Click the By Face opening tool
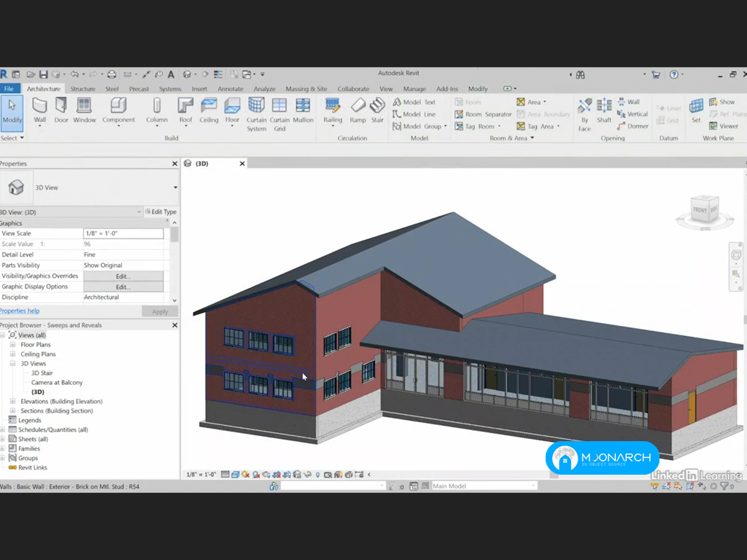The height and width of the screenshot is (560, 747). point(584,114)
